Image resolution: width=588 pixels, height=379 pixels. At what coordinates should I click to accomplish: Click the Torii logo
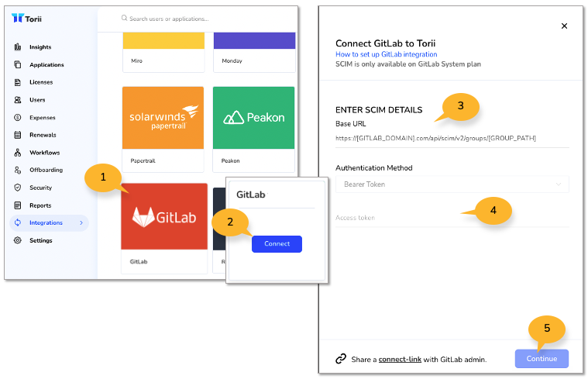point(26,19)
